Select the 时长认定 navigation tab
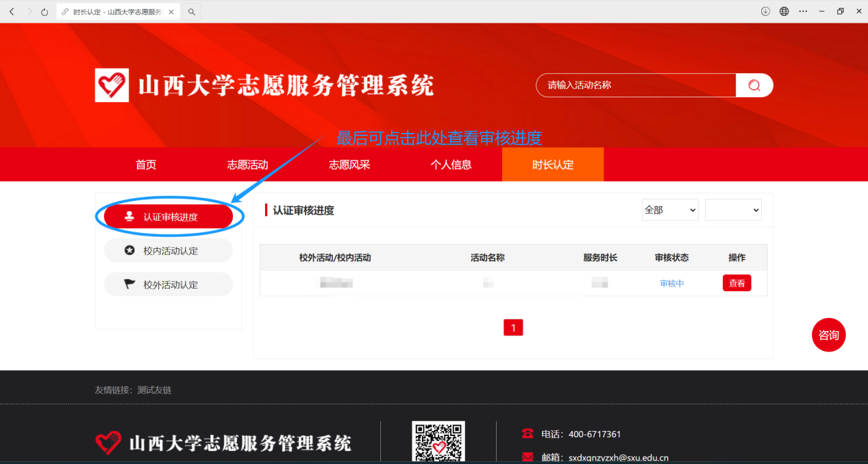The height and width of the screenshot is (464, 868). pyautogui.click(x=553, y=164)
